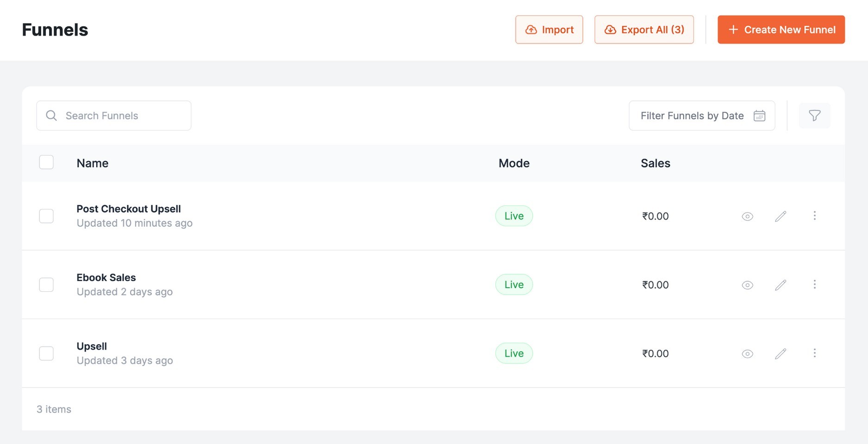868x444 pixels.
Task: Tick the Ebook Sales row checkbox
Action: tap(46, 284)
